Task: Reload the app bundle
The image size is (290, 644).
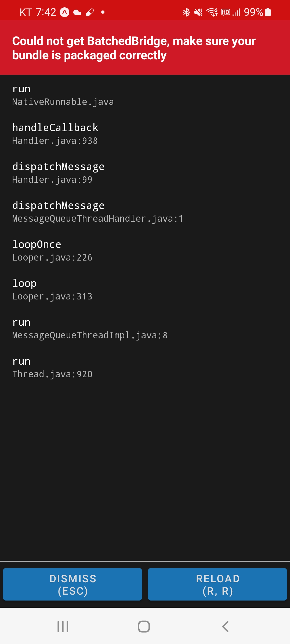Action: tap(218, 584)
